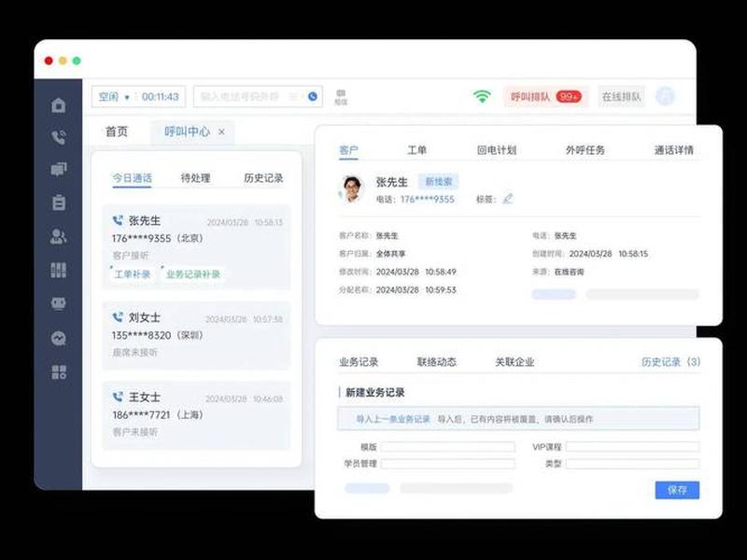Open the 空闲 agent status dropdown
Image resolution: width=747 pixels, height=560 pixels.
(114, 97)
